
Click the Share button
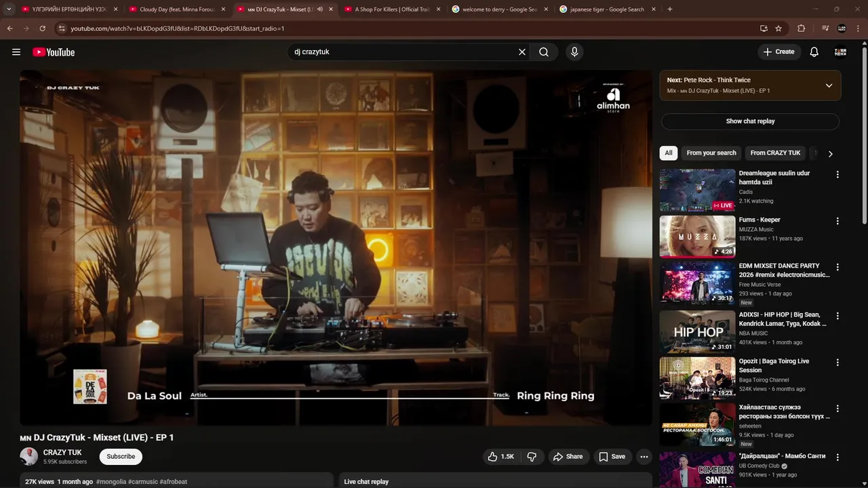pyautogui.click(x=568, y=457)
